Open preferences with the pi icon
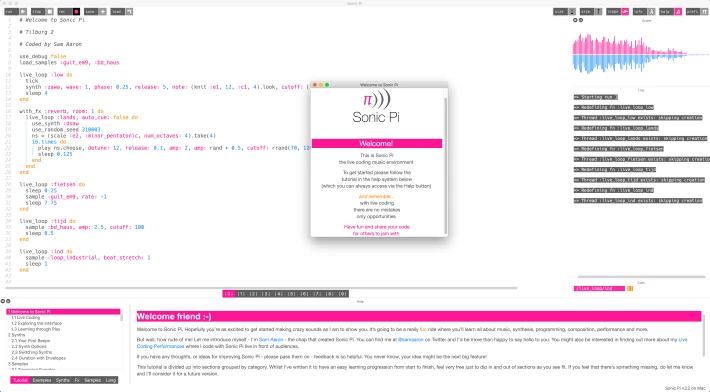The image size is (710, 392). click(x=705, y=12)
